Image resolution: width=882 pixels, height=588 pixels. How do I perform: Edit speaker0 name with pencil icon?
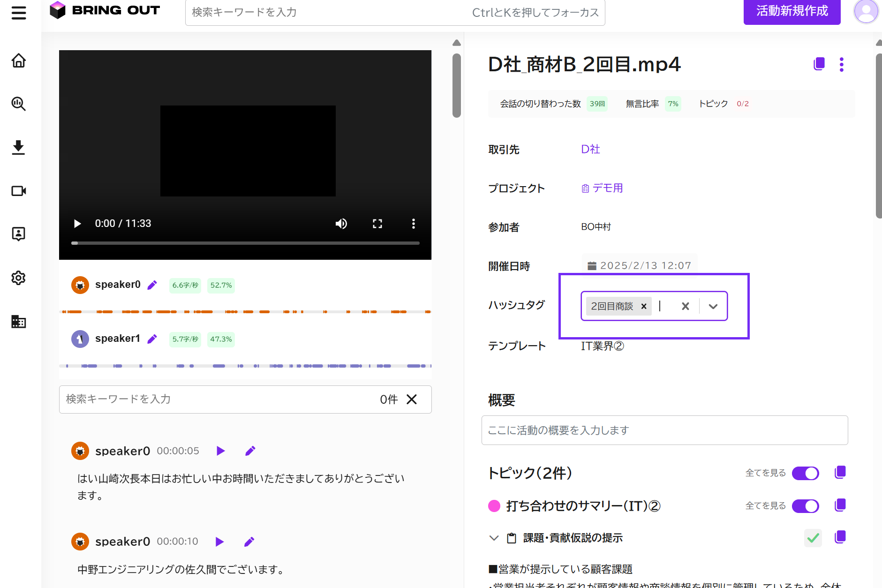pos(152,285)
